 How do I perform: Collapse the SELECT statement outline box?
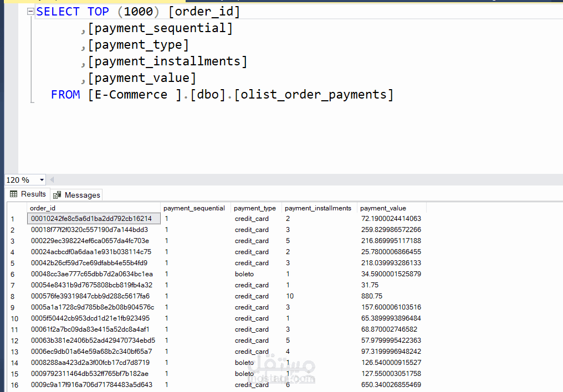(31, 12)
